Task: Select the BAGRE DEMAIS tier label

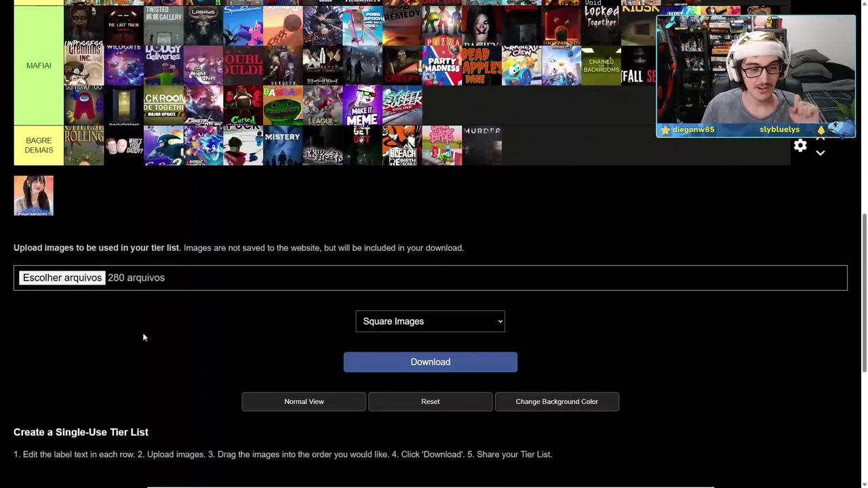Action: click(x=39, y=145)
